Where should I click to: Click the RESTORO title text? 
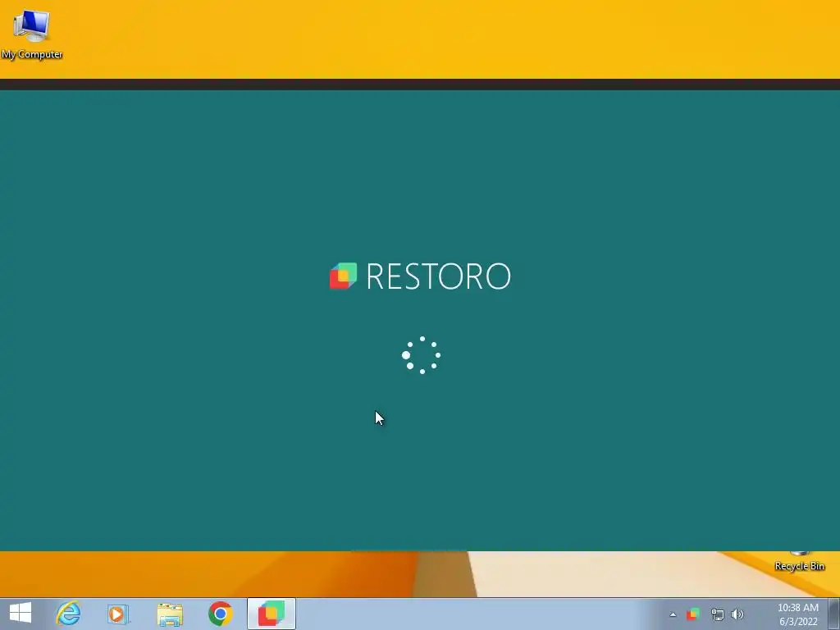point(438,276)
